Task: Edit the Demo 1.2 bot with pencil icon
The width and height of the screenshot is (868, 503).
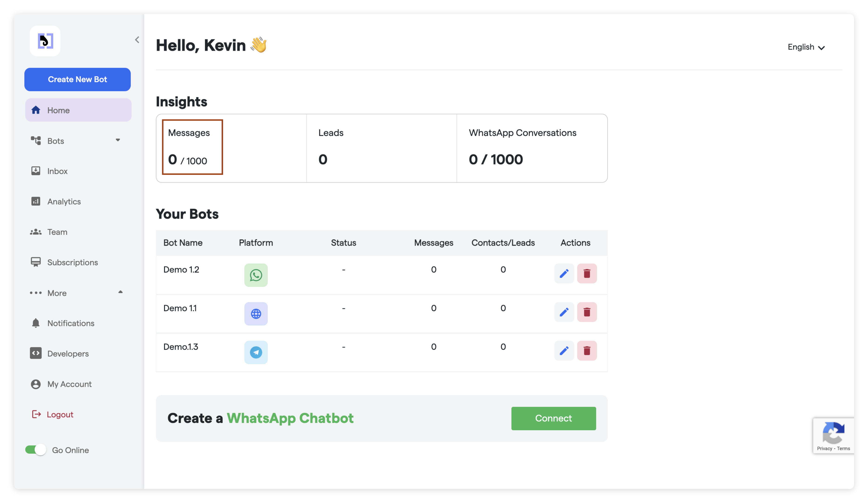Action: (x=564, y=273)
